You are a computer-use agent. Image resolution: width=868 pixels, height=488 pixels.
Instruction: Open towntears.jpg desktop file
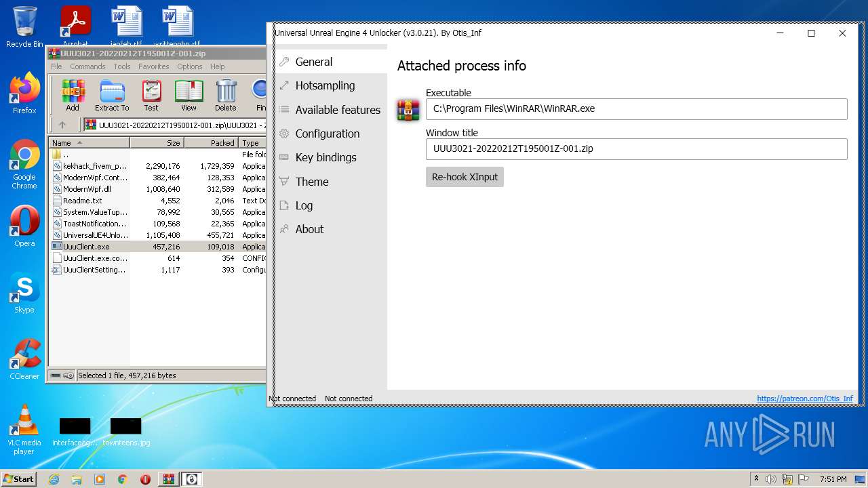tap(126, 431)
